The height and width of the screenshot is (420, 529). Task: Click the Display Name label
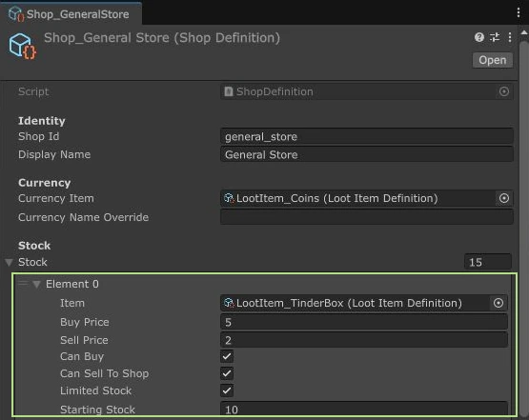54,154
